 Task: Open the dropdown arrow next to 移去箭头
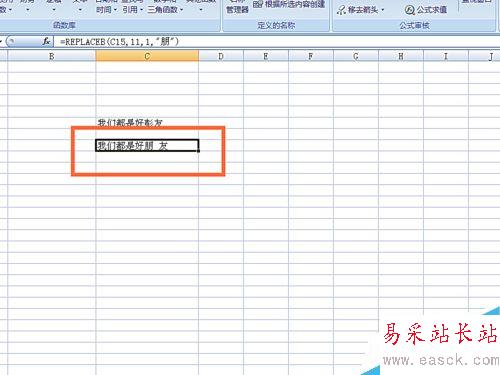[x=383, y=10]
